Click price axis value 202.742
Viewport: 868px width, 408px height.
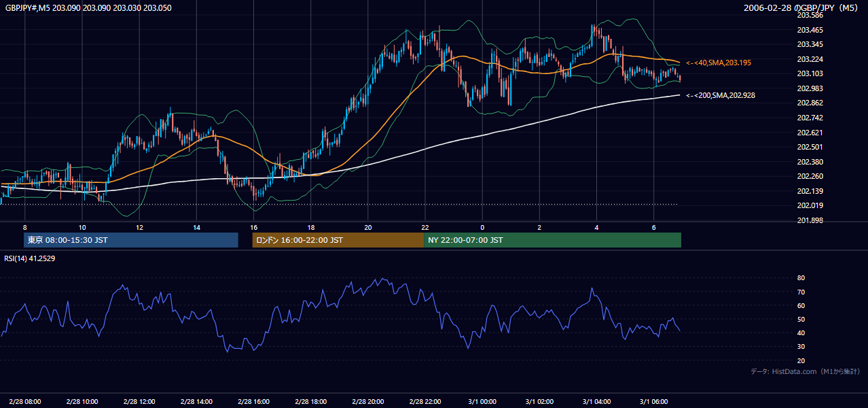[810, 118]
